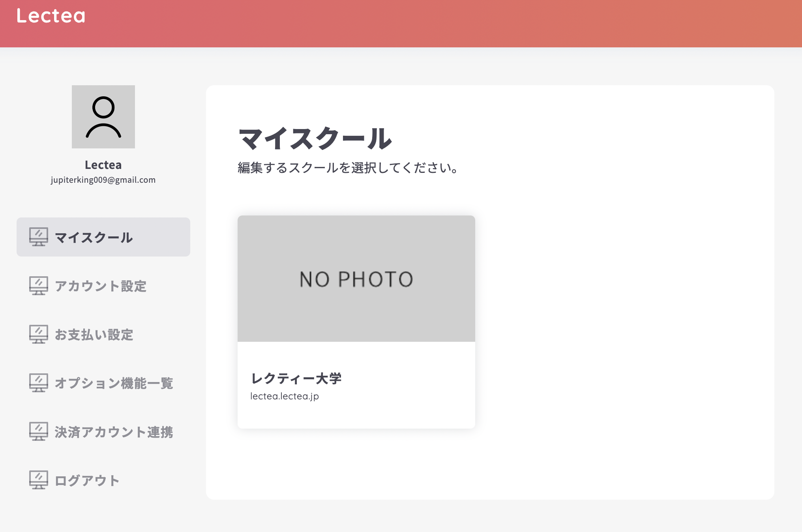This screenshot has width=802, height=532.
Task: Click the monitor icon beside マイスクール
Action: click(38, 237)
